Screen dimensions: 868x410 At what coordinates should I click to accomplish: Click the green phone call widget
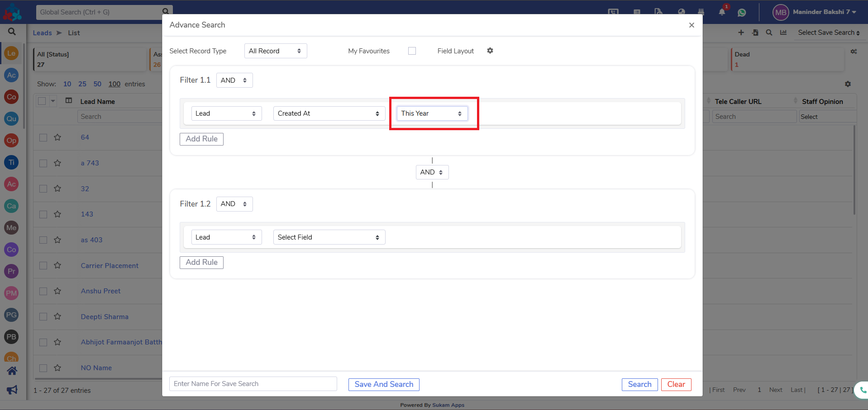(862, 390)
